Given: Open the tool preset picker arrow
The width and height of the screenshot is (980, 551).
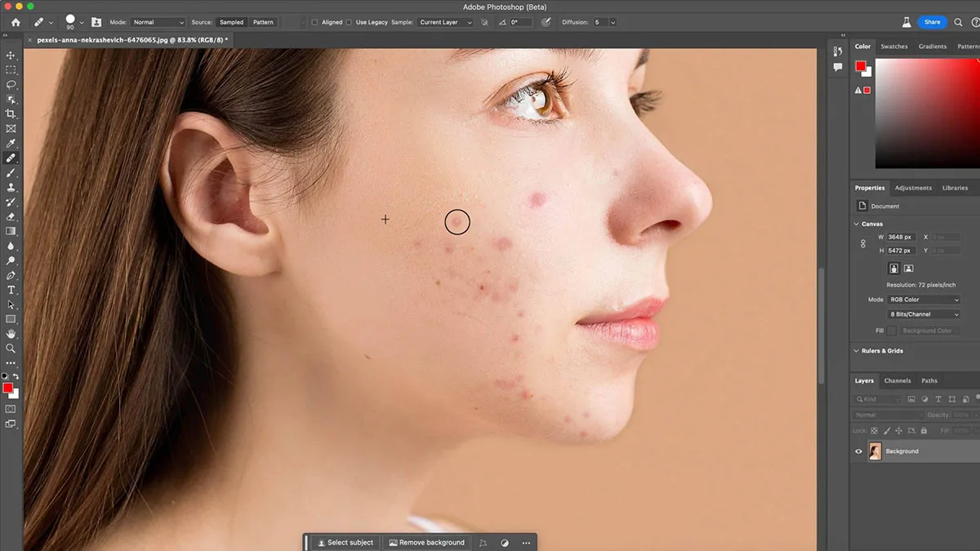Looking at the screenshot, I should pyautogui.click(x=51, y=22).
